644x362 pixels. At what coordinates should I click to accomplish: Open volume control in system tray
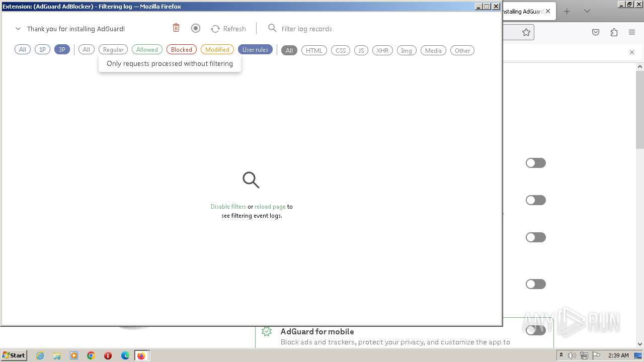pyautogui.click(x=572, y=355)
